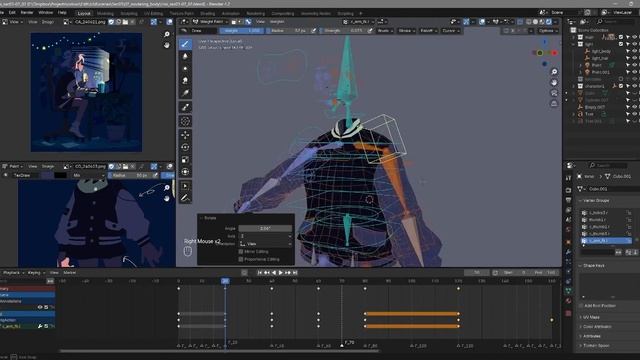
Task: Open the Marker menu in timeline
Action: 70,273
